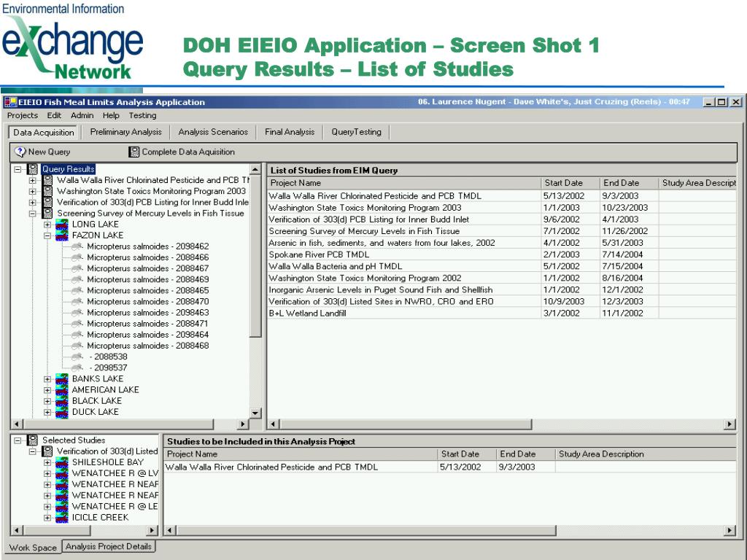Click the New Query question-mark icon

(20, 152)
